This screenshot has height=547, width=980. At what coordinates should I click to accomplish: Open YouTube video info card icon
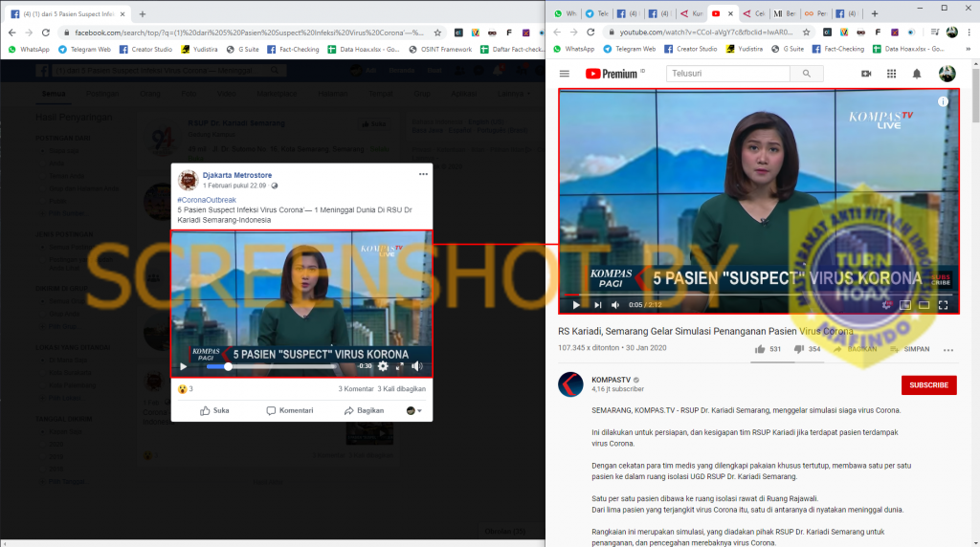click(x=943, y=101)
